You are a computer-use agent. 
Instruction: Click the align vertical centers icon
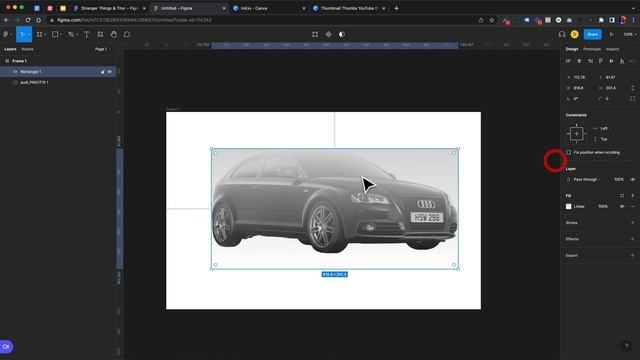[x=611, y=61]
